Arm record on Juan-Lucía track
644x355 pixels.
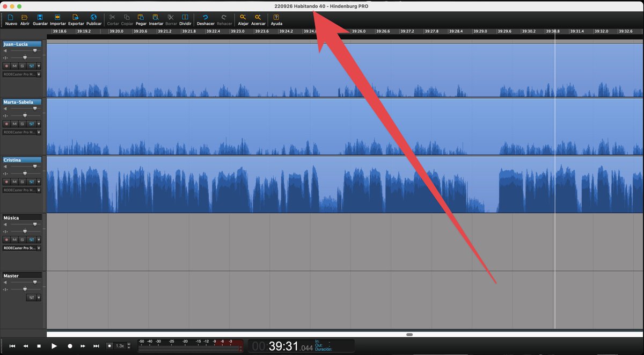pos(7,66)
